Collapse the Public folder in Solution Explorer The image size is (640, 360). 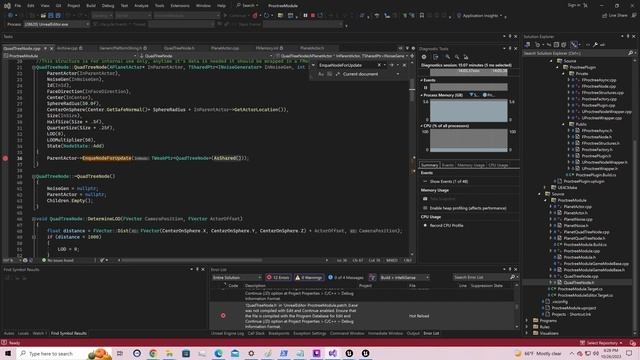[x=564, y=124]
